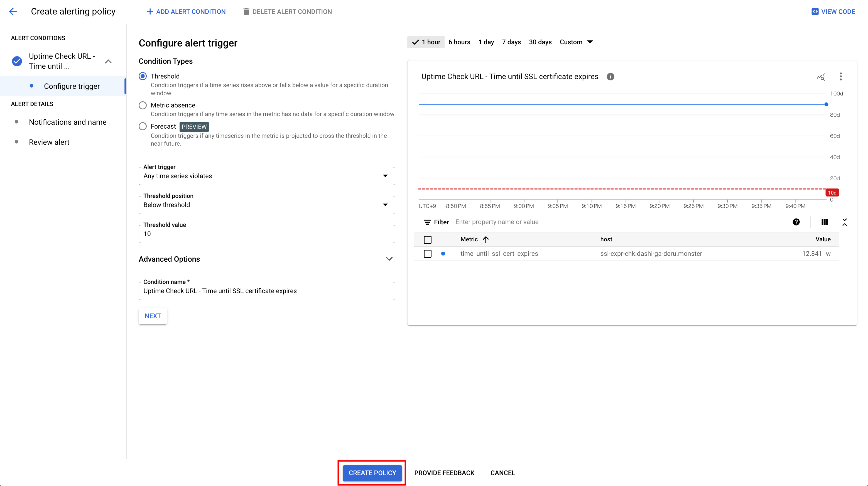
Task: Click the View Code link
Action: click(x=833, y=11)
